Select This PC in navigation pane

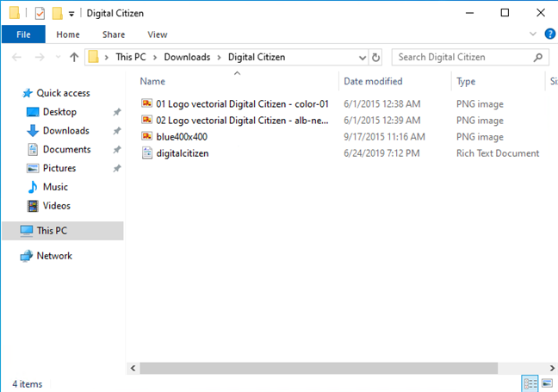click(x=63, y=231)
